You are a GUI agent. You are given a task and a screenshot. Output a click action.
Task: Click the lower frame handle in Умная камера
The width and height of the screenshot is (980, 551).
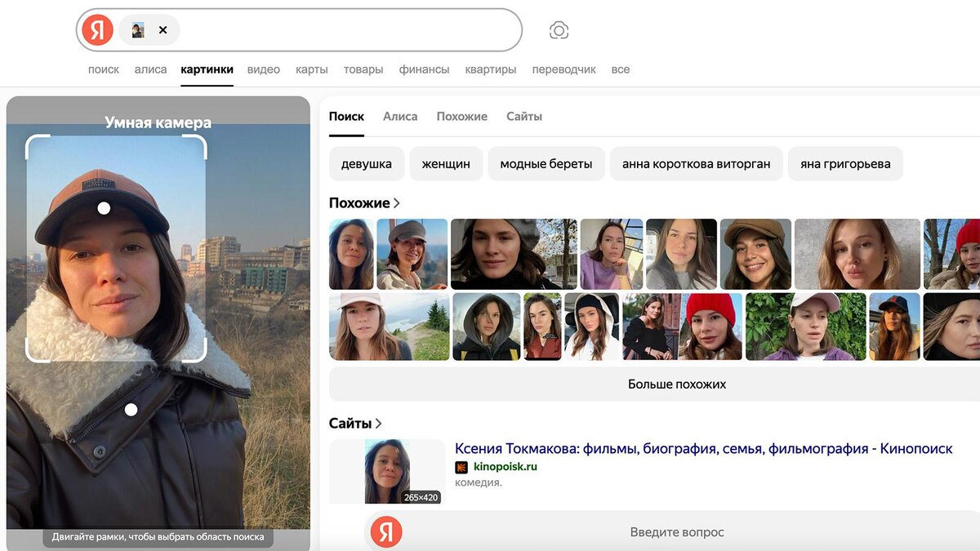131,411
